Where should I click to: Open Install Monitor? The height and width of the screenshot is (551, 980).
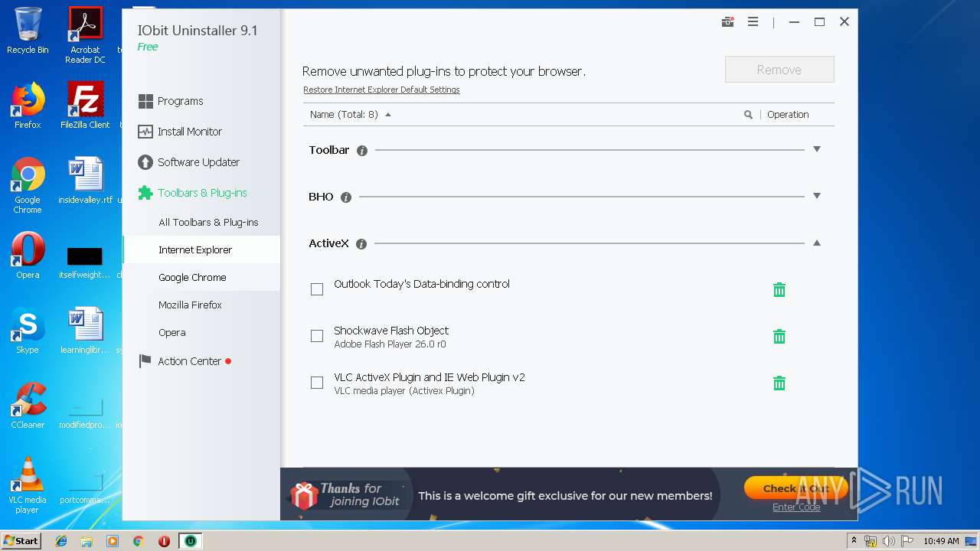pyautogui.click(x=180, y=132)
